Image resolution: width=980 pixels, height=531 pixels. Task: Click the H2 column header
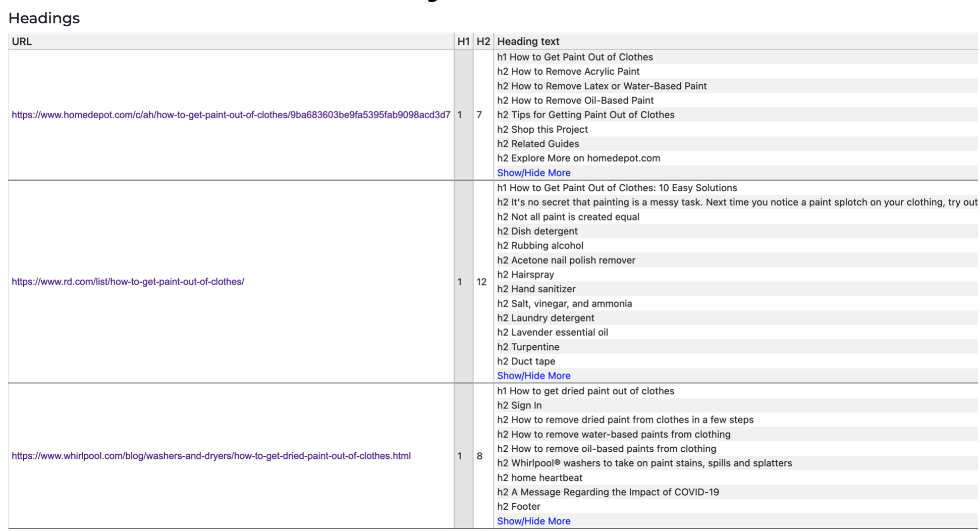point(483,41)
